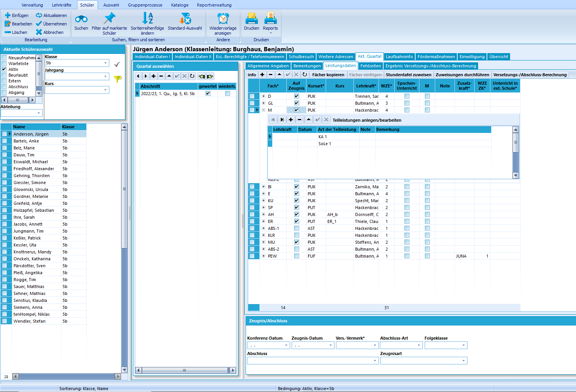Select student Bartels, Anke
Viewport: 576px width, 392px height.
(x=44, y=141)
